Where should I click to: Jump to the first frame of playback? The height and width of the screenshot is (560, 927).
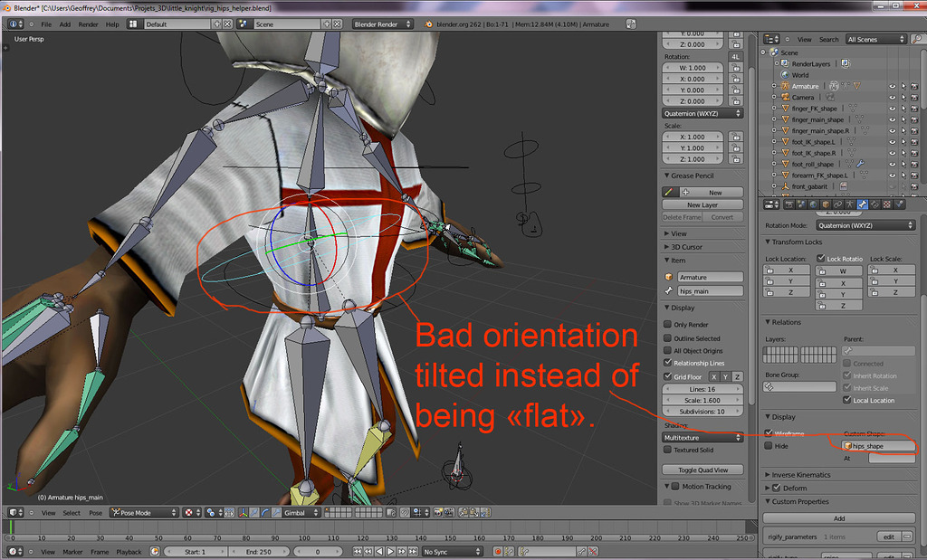(357, 551)
